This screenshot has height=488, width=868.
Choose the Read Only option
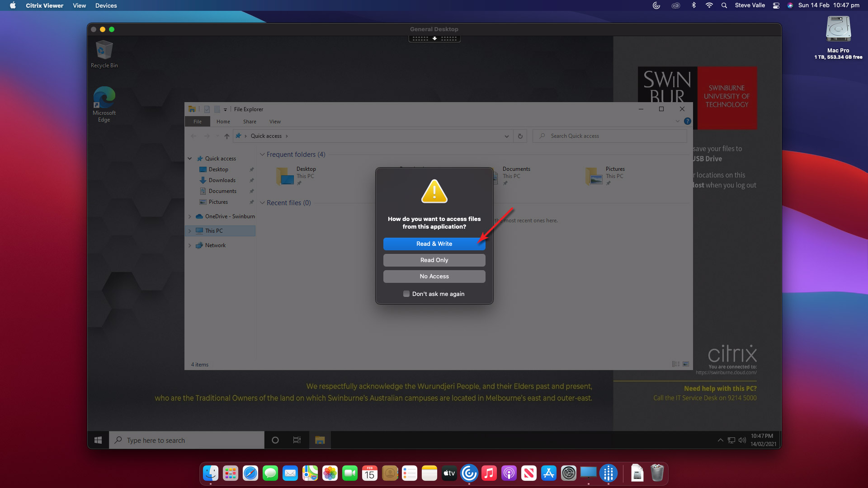click(434, 260)
